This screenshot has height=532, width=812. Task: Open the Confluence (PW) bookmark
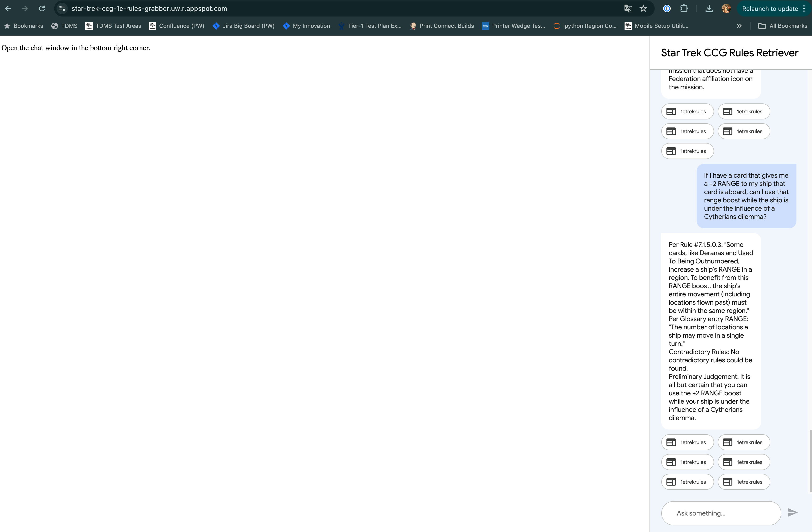(x=176, y=26)
